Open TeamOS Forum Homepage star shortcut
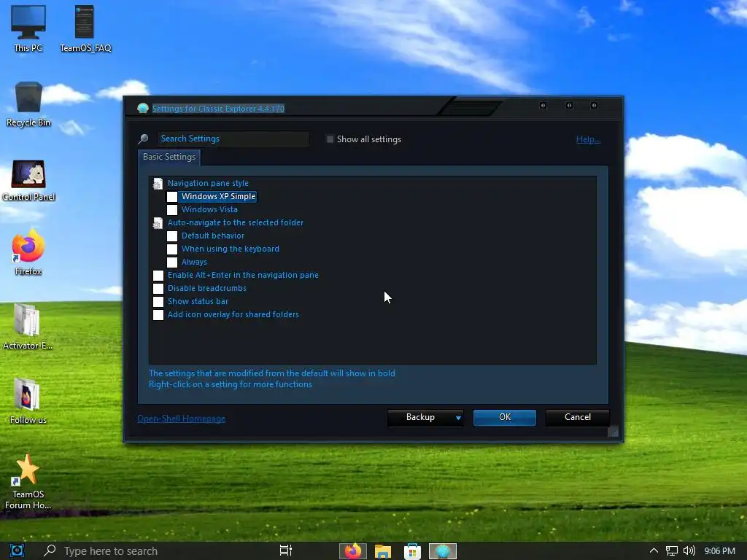The height and width of the screenshot is (560, 747). coord(28,481)
